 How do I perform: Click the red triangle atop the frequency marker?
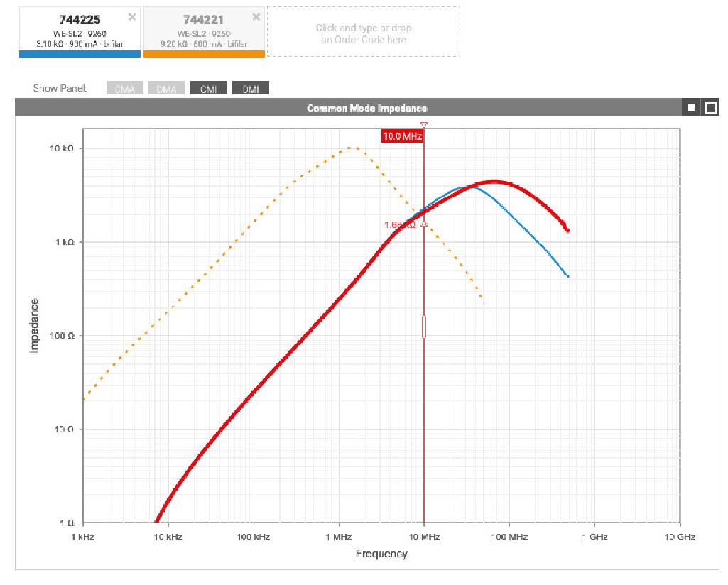pos(424,125)
